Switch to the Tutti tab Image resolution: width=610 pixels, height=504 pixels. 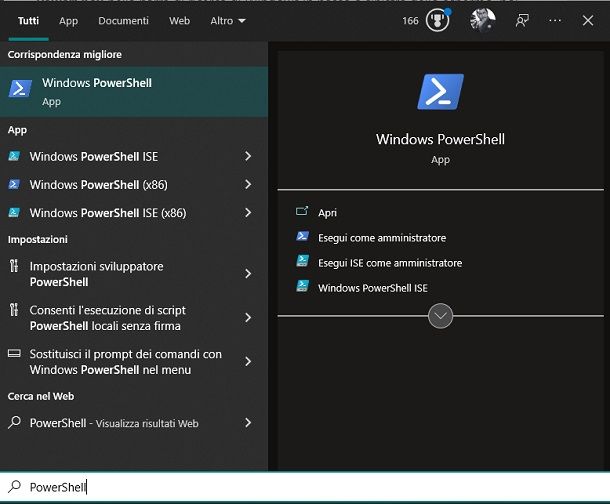[28, 21]
